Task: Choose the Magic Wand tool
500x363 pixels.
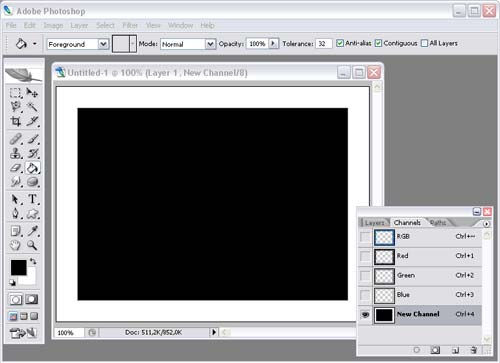Action: tap(32, 107)
